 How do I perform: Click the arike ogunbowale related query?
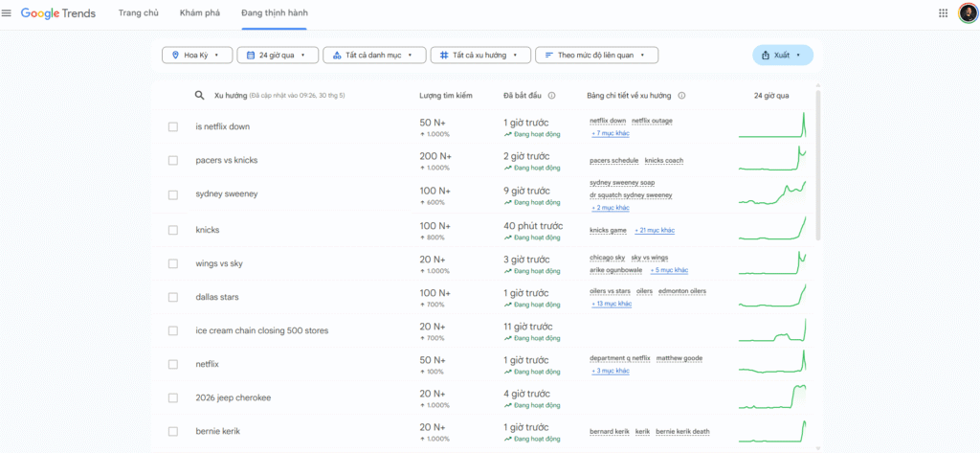615,270
